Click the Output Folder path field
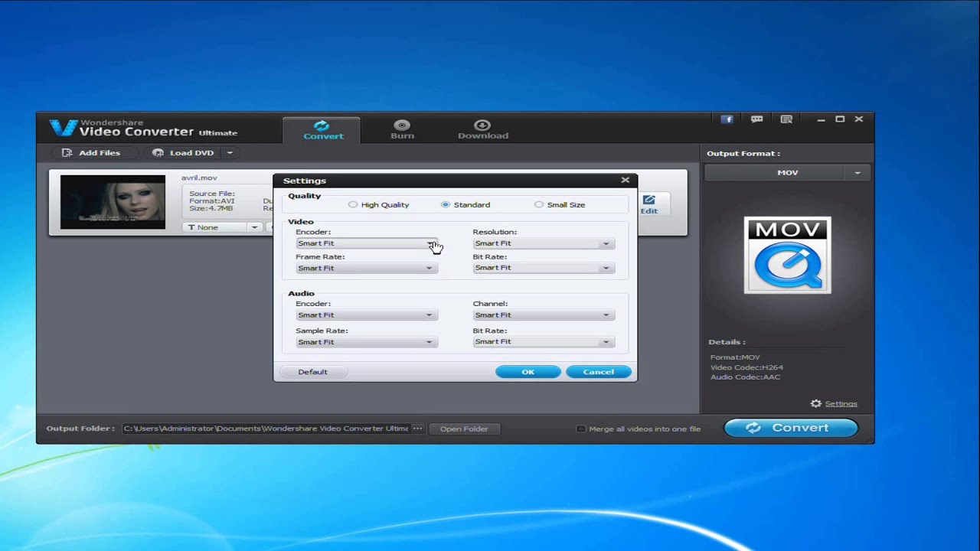Image resolution: width=980 pixels, height=551 pixels. pyautogui.click(x=266, y=429)
